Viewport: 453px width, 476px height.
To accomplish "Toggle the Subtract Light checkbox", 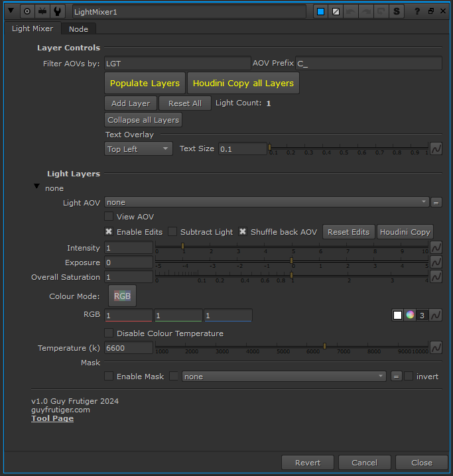I will click(x=172, y=232).
